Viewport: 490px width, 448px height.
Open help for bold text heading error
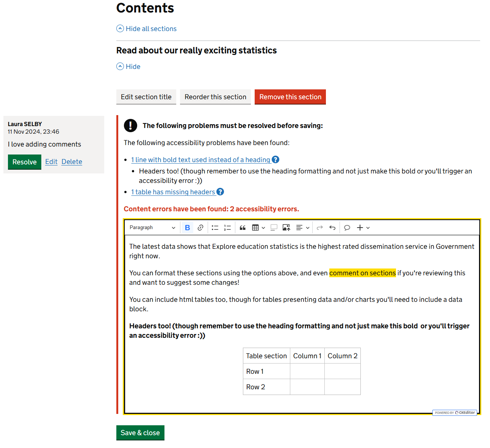click(x=276, y=160)
